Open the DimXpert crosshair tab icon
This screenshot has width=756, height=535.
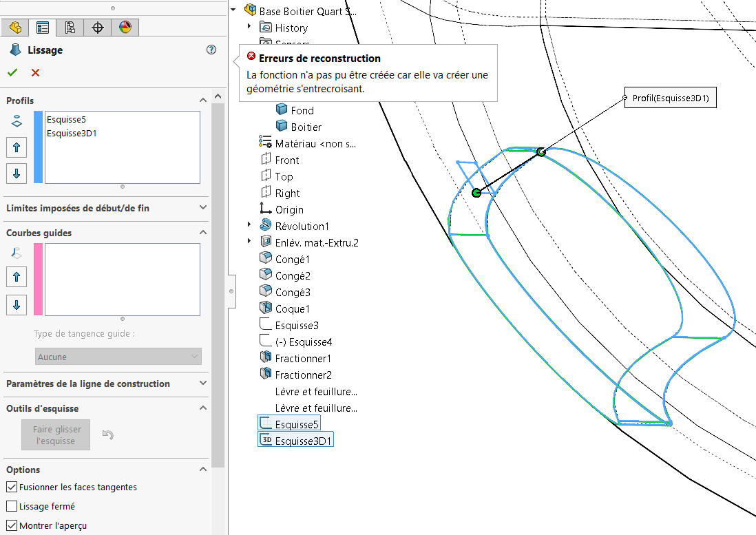coord(97,28)
